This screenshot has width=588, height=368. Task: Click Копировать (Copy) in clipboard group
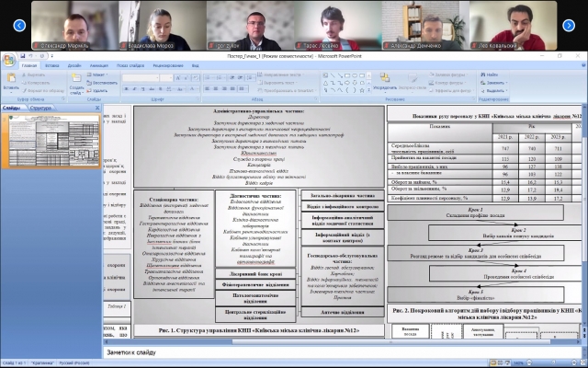[x=35, y=83]
